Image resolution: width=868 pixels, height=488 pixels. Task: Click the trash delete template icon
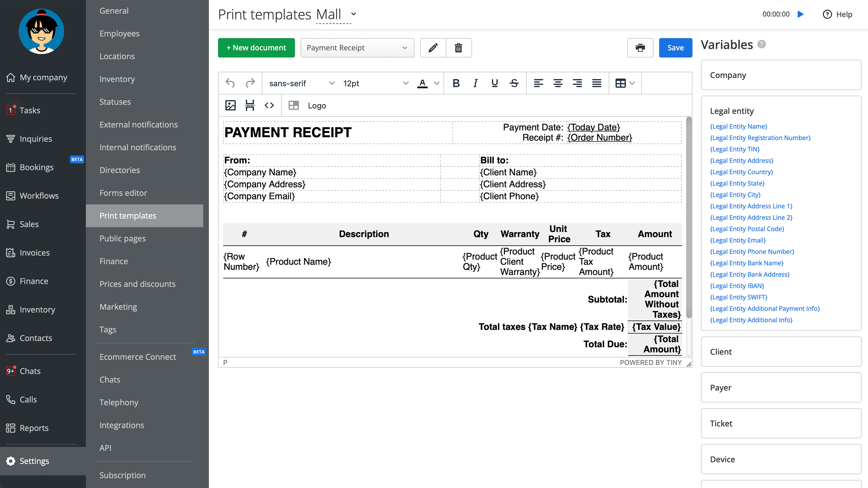click(458, 48)
